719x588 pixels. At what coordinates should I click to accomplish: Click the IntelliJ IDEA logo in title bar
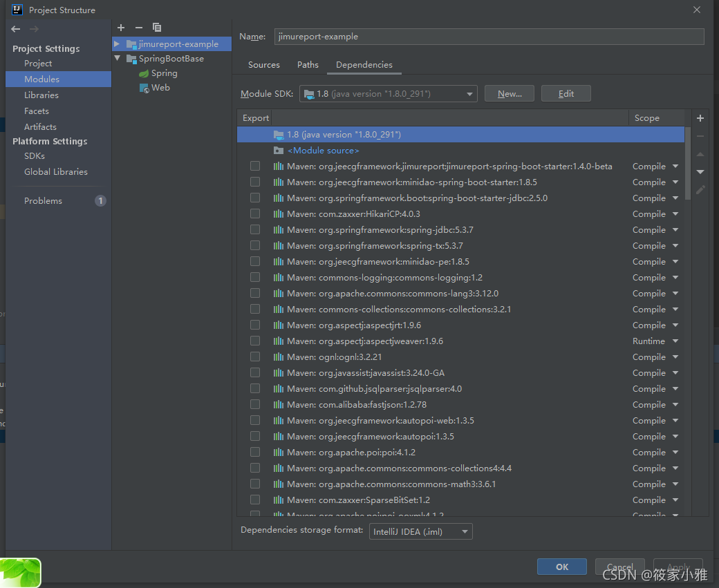[17, 10]
